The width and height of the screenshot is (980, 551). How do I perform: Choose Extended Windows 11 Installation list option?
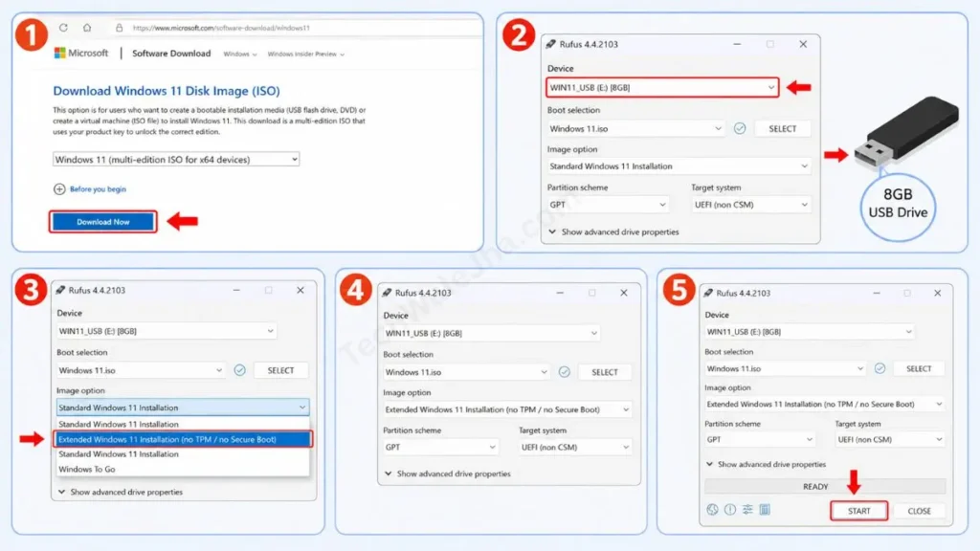pos(183,439)
